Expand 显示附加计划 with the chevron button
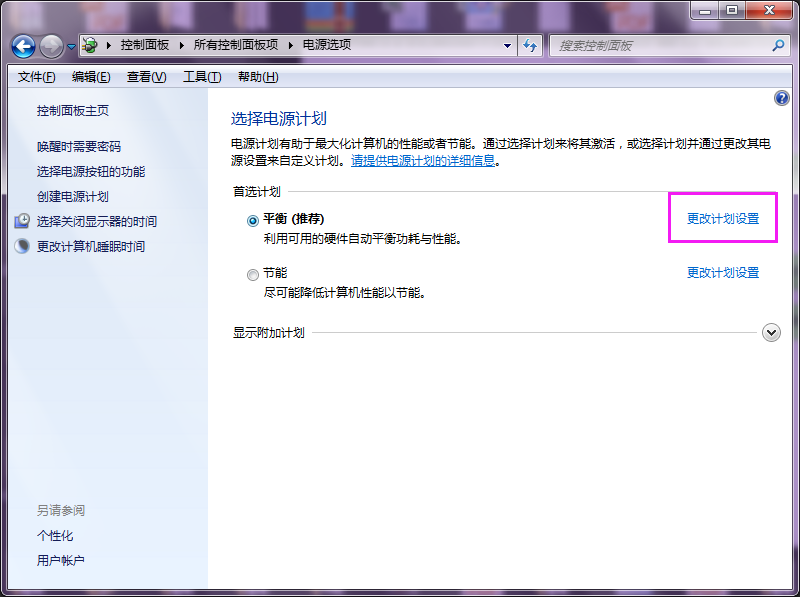The width and height of the screenshot is (800, 597). pos(771,333)
